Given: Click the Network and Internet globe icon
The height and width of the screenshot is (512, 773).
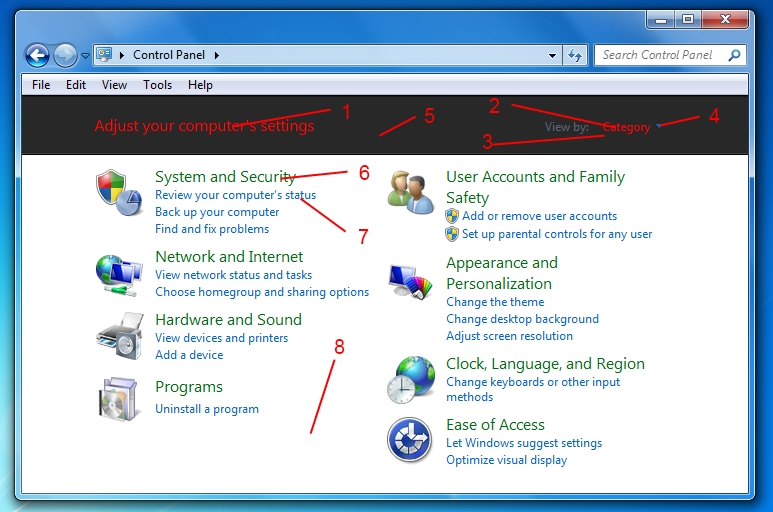Looking at the screenshot, I should 119,275.
